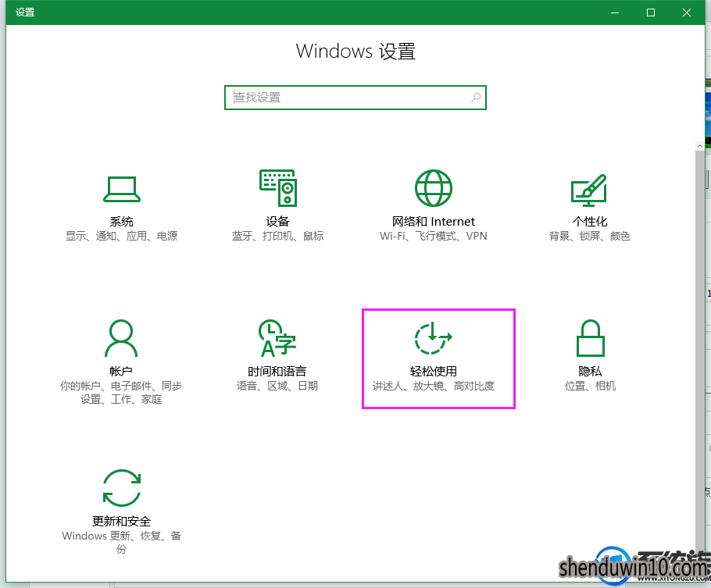Click Wi-Fi、飞行模式、VPN description text
The image size is (711, 588).
click(x=434, y=236)
